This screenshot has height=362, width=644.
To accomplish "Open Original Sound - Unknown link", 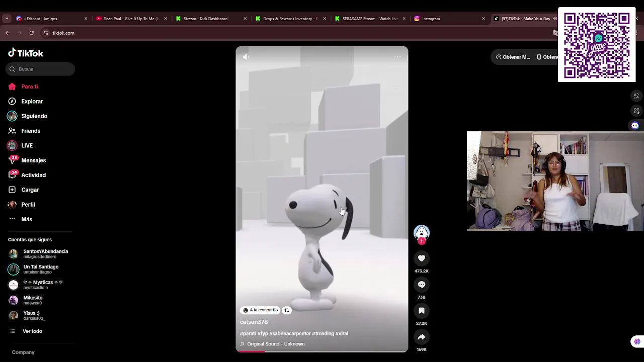I will point(276,344).
